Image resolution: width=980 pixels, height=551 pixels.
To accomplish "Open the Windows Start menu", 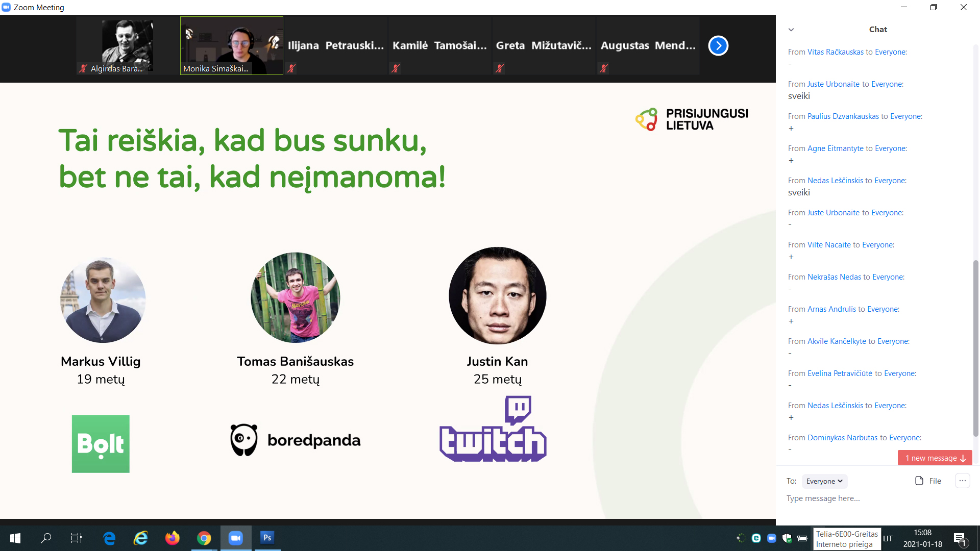I will tap(15, 538).
